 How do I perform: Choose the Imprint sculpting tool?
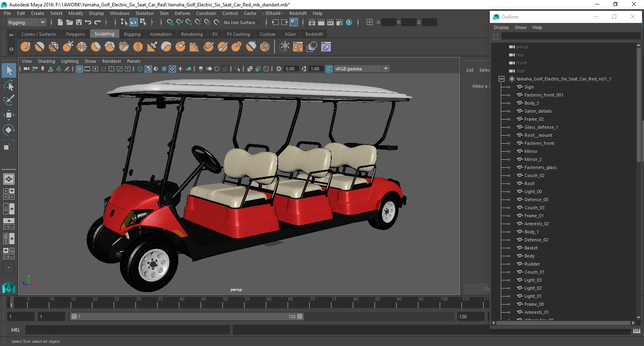tap(152, 47)
